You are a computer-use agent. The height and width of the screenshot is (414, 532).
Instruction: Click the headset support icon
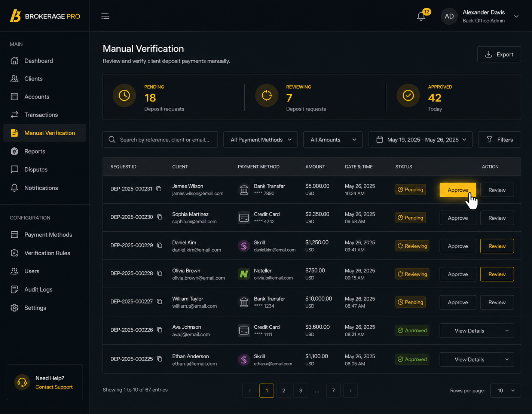[22, 382]
